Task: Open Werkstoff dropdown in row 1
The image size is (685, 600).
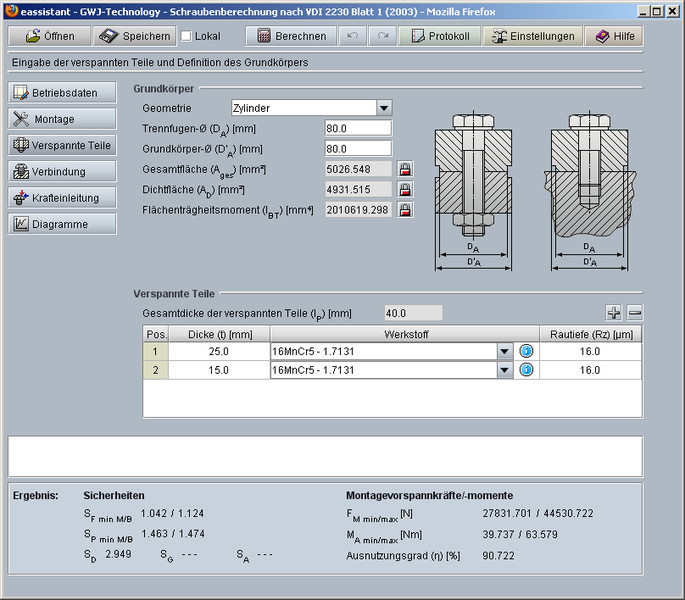Action: (x=505, y=351)
